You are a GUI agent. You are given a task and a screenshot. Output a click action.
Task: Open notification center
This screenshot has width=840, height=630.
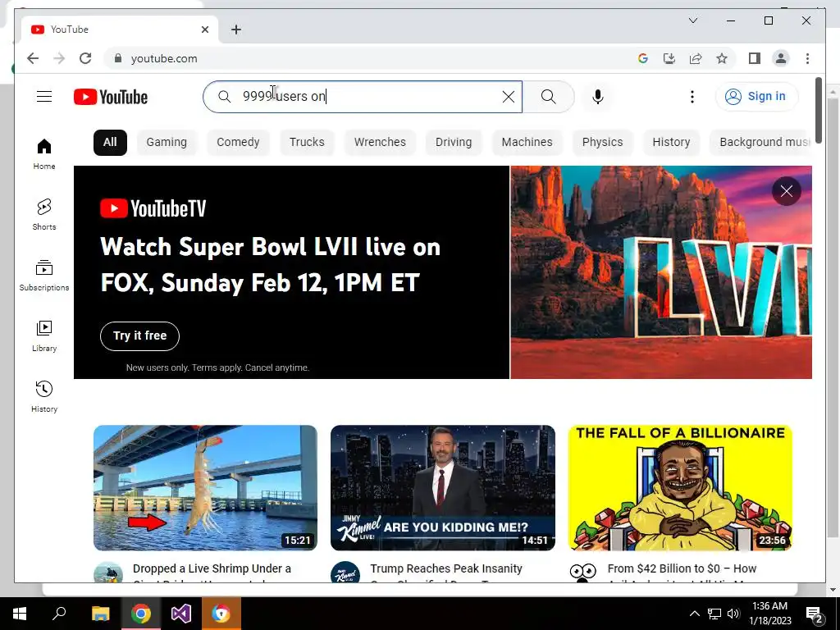coord(815,614)
